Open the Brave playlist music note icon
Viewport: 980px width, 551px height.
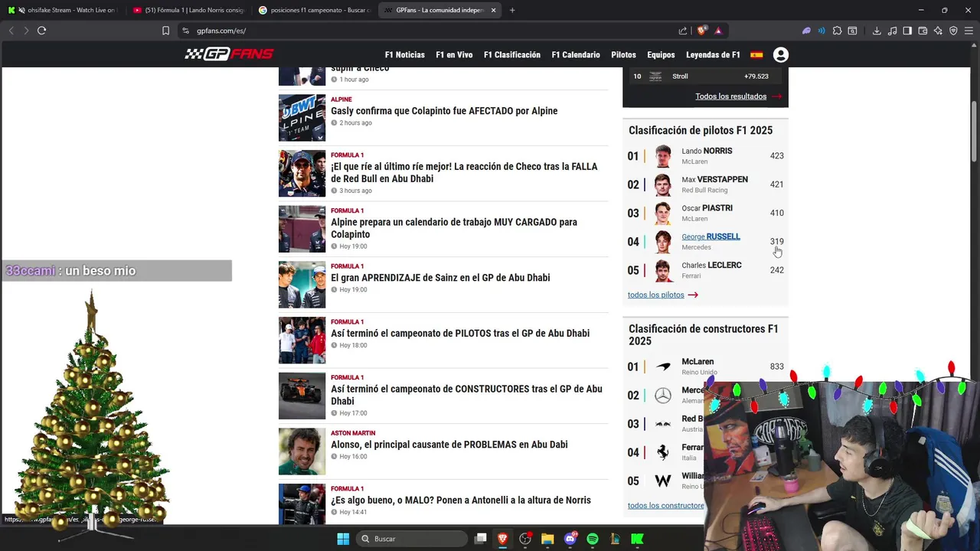[x=892, y=31]
